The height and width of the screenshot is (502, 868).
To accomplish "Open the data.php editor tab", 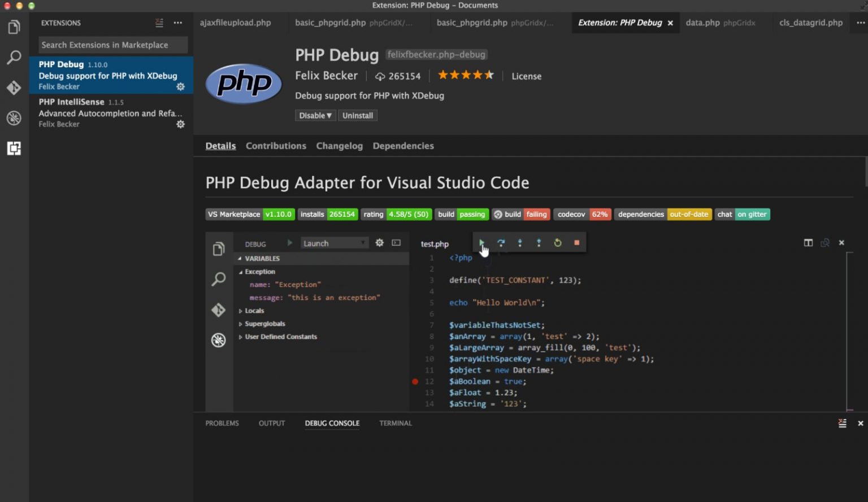I will coord(721,23).
